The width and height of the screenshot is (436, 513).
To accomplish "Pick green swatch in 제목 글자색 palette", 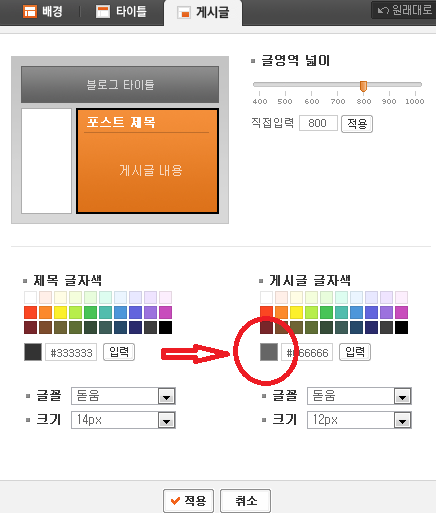I will click(x=90, y=313).
